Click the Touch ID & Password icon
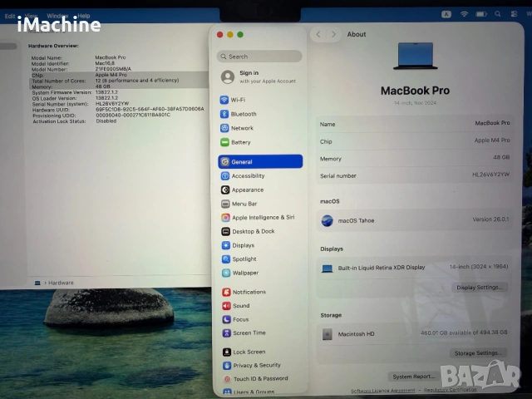Screen dimensions: 532x399 click(226, 378)
